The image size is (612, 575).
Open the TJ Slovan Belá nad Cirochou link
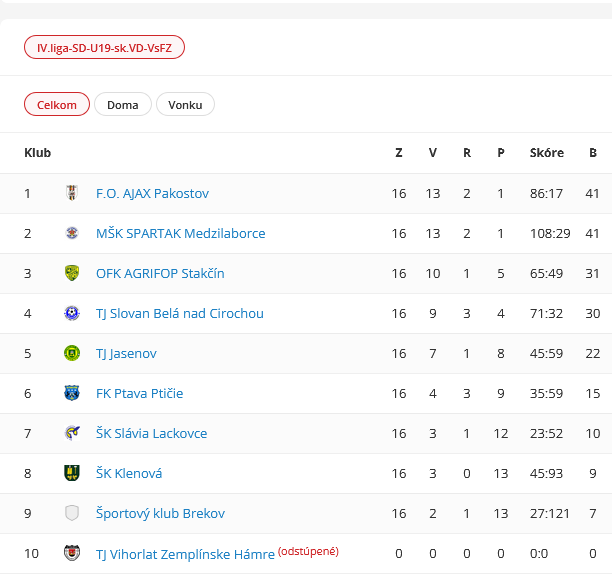179,313
